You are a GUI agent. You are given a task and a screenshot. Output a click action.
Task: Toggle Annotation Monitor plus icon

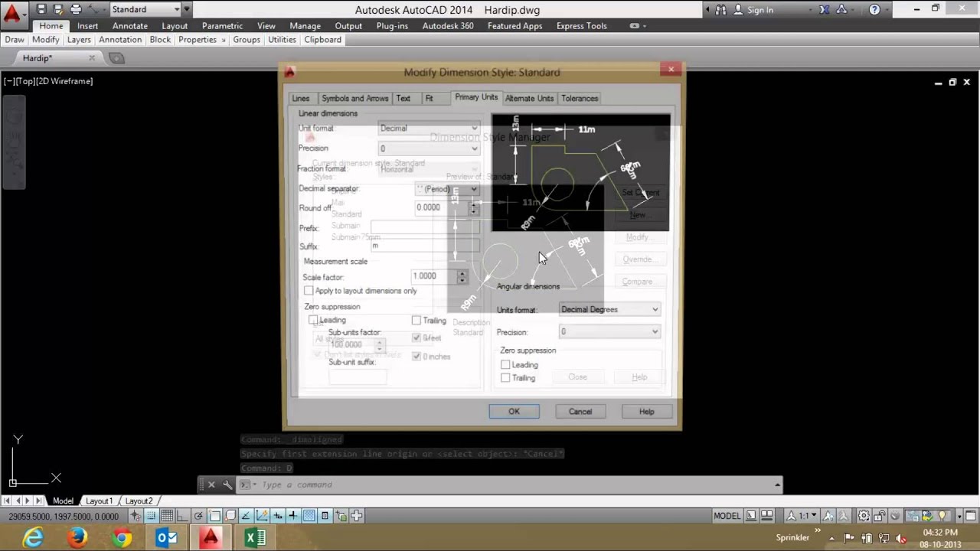click(x=356, y=516)
